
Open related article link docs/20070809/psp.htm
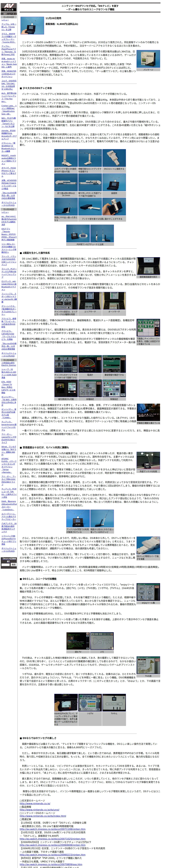pyautogui.click(x=51, y=865)
